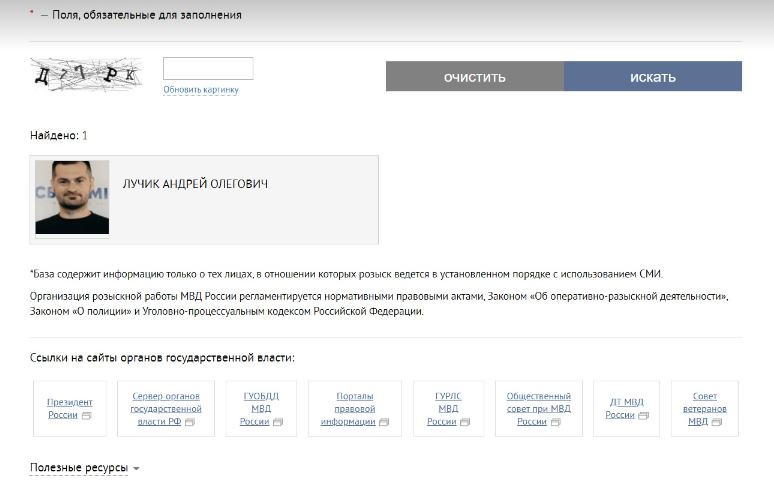
Task: Click external-link icon beside Совет ветеранов МВД
Action: click(717, 422)
